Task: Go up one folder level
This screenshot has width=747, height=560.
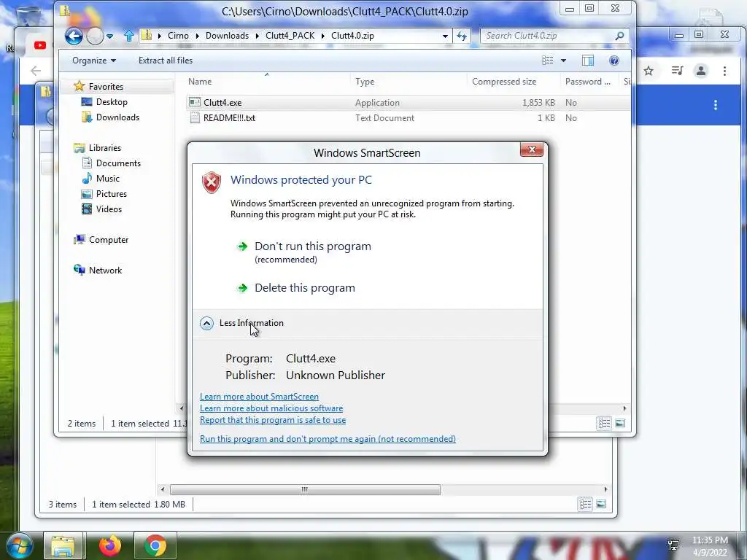Action: [128, 36]
